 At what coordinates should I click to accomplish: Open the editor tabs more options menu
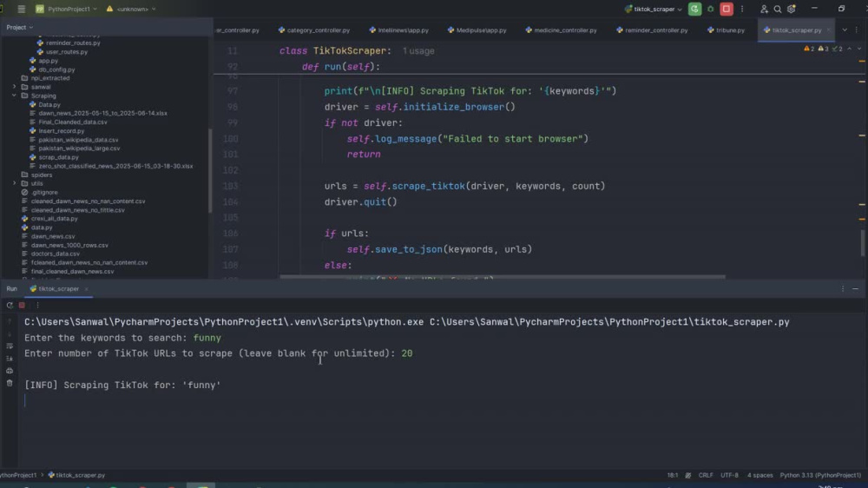(857, 30)
